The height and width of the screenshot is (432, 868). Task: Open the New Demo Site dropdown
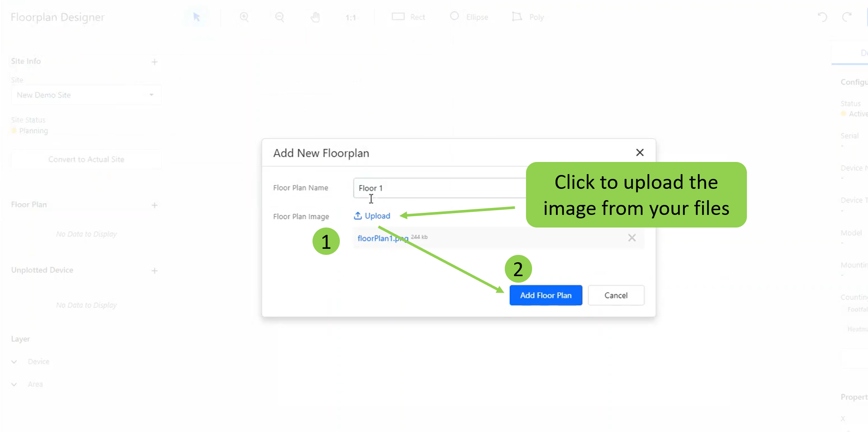click(86, 95)
